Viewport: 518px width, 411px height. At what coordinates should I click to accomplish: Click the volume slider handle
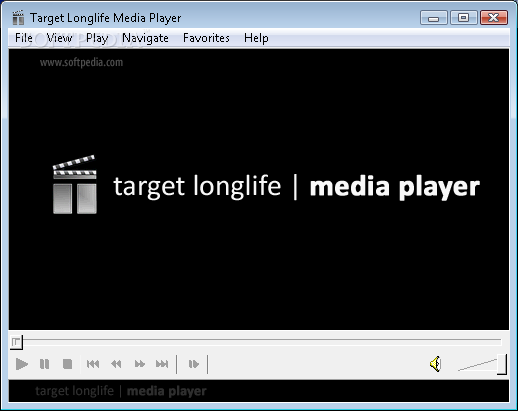pyautogui.click(x=502, y=364)
